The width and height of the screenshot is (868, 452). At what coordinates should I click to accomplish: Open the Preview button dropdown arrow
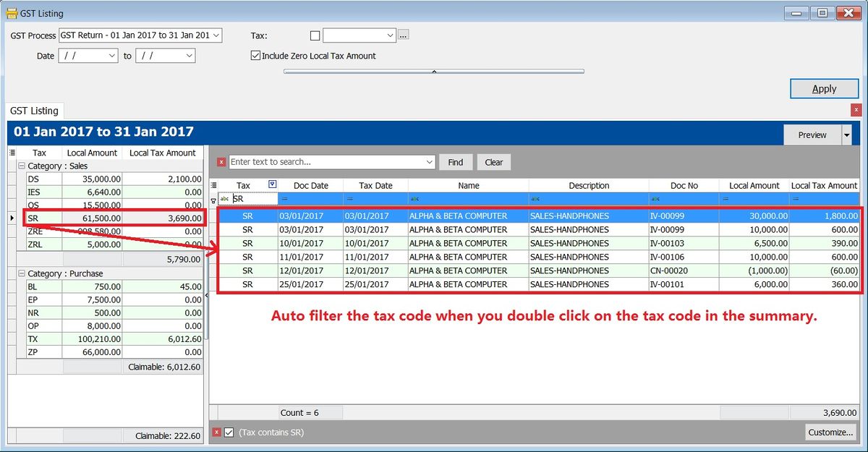click(x=846, y=135)
